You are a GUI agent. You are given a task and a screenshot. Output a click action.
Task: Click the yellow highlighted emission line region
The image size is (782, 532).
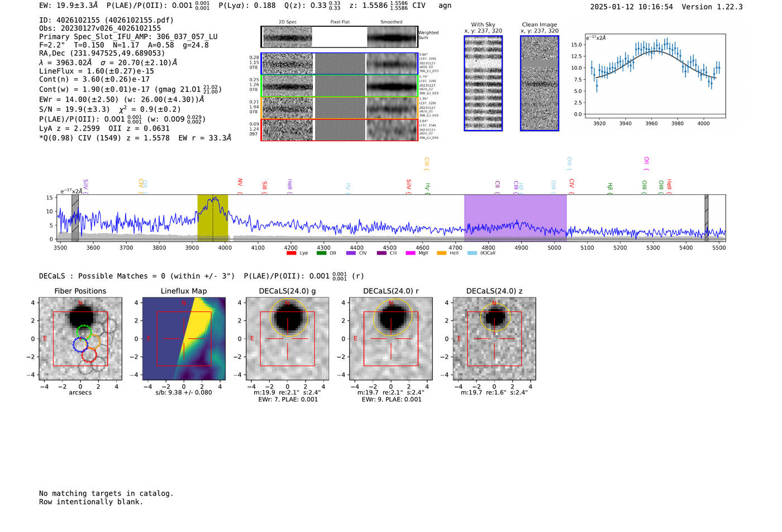pyautogui.click(x=213, y=218)
